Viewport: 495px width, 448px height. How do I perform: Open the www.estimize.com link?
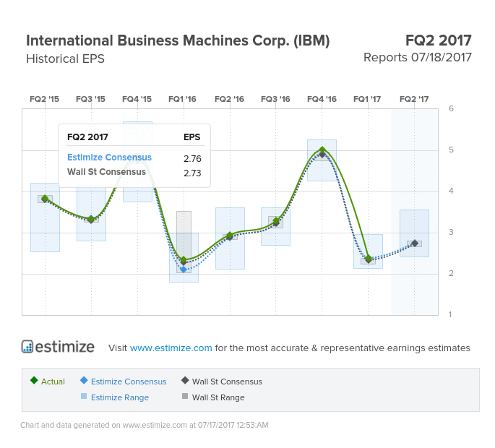[x=171, y=348]
